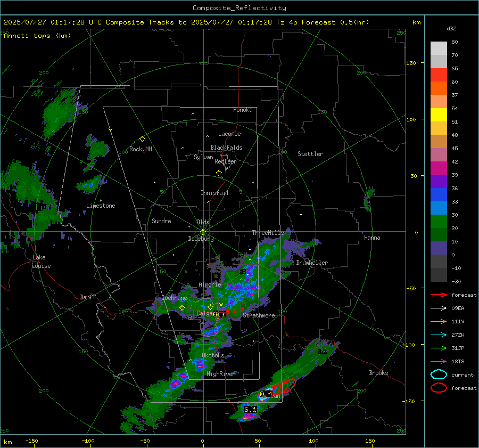479x448 pixels.
Task: Click the HighRiver city label
Action: 220,374
